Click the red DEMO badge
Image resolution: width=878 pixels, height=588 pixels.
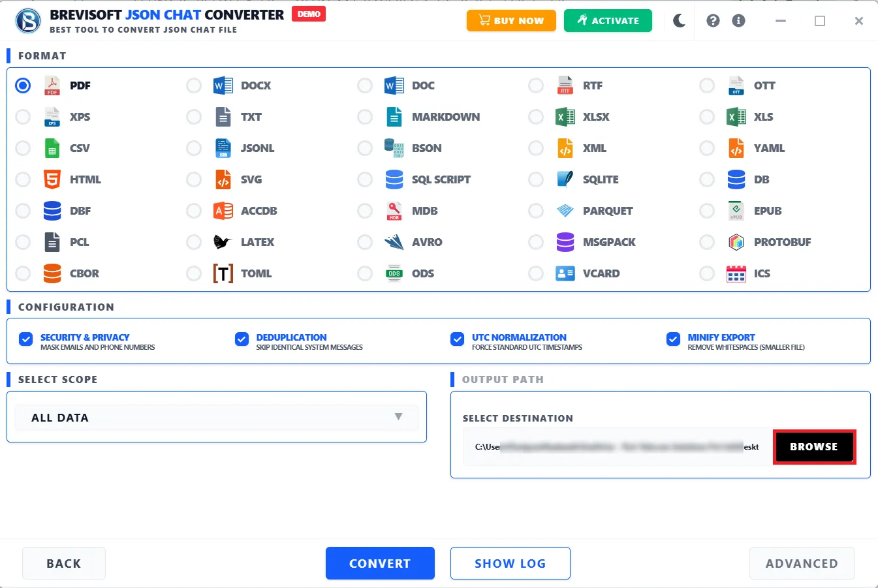pos(309,14)
